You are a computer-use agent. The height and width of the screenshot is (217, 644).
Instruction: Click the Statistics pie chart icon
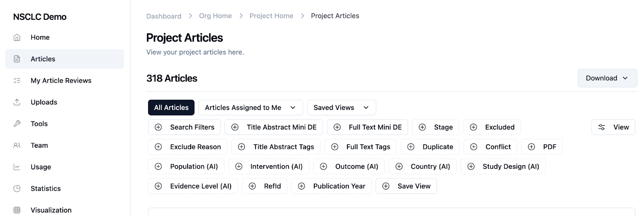tap(17, 188)
